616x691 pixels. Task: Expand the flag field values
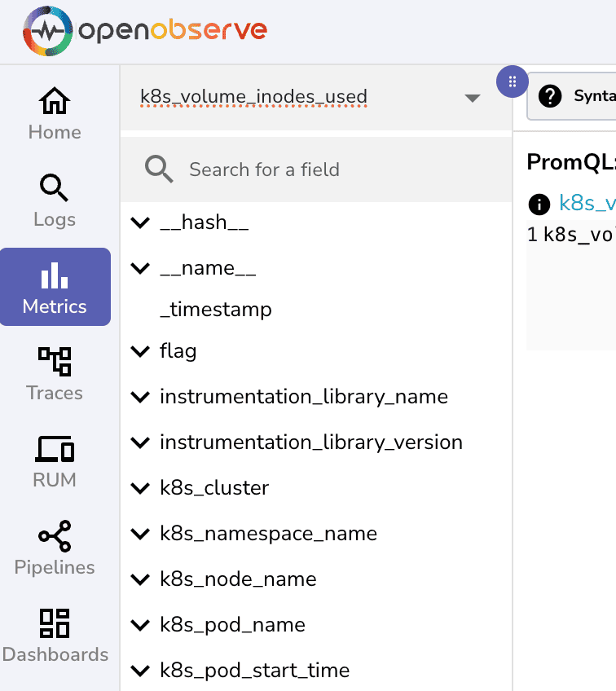point(141,351)
